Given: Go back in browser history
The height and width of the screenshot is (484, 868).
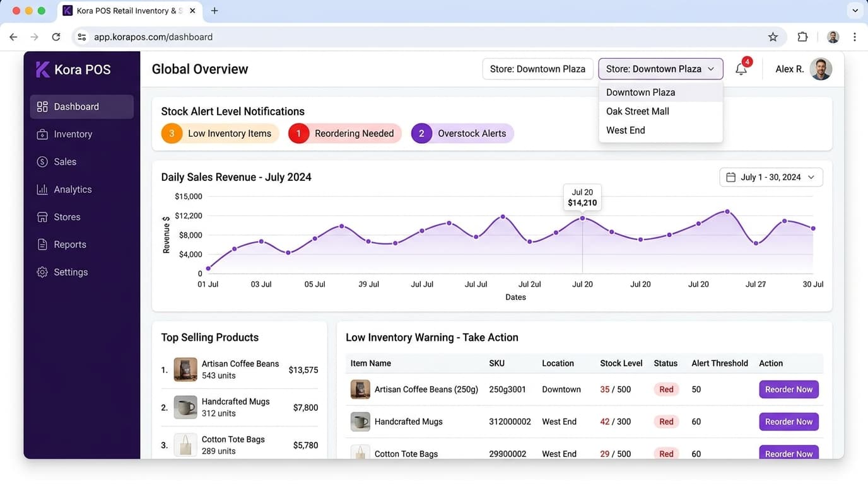Looking at the screenshot, I should 13,37.
